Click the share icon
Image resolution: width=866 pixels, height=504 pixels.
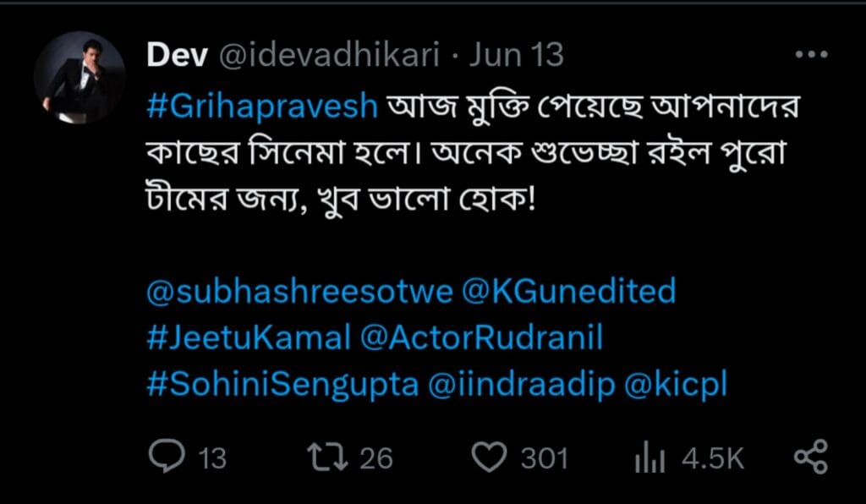[x=810, y=457]
